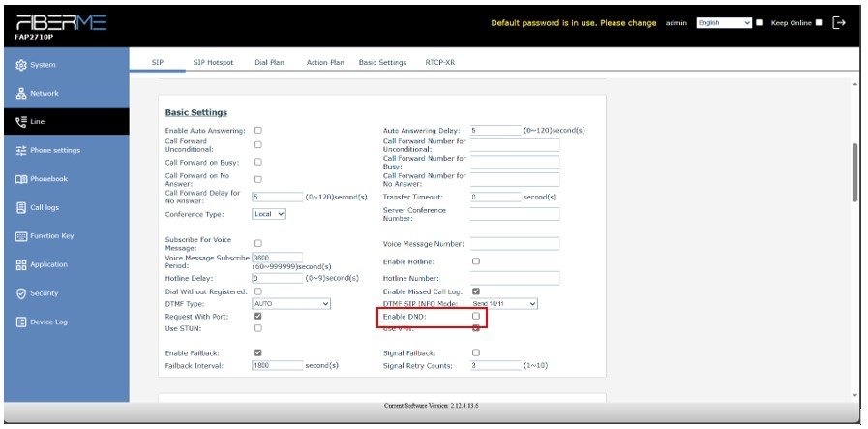868x429 pixels.
Task: Click the Line phone icon
Action: tap(21, 122)
